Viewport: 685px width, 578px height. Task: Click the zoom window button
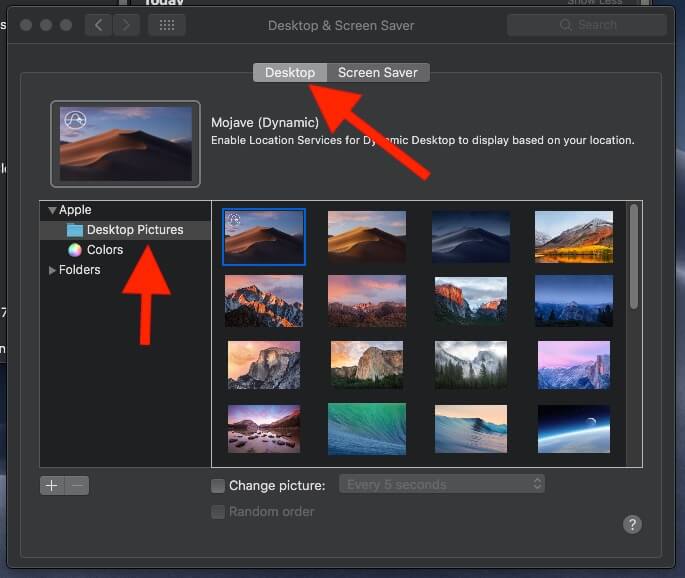66,25
